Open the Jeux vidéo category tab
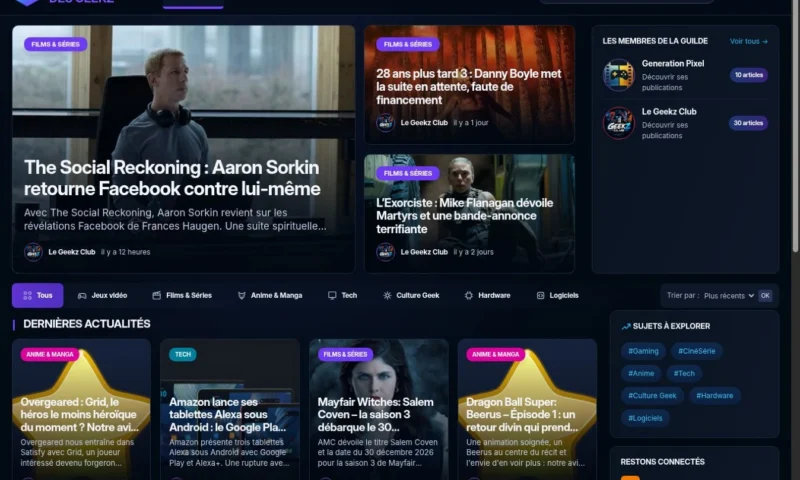The width and height of the screenshot is (800, 480). pyautogui.click(x=102, y=295)
